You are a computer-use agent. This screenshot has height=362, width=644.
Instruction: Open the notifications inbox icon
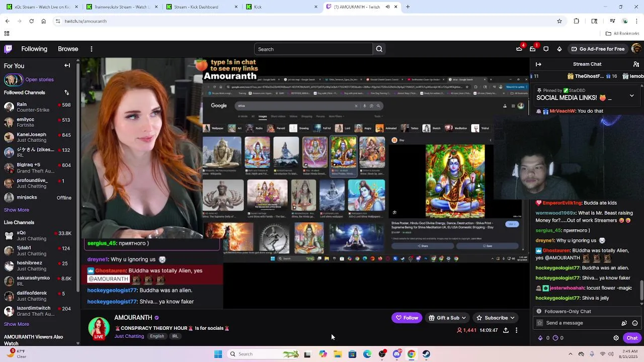532,49
